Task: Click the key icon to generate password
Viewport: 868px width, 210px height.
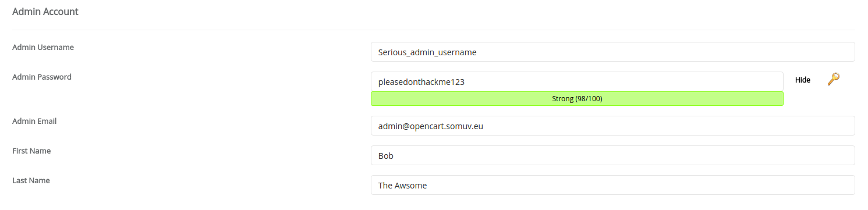Action: pos(834,80)
